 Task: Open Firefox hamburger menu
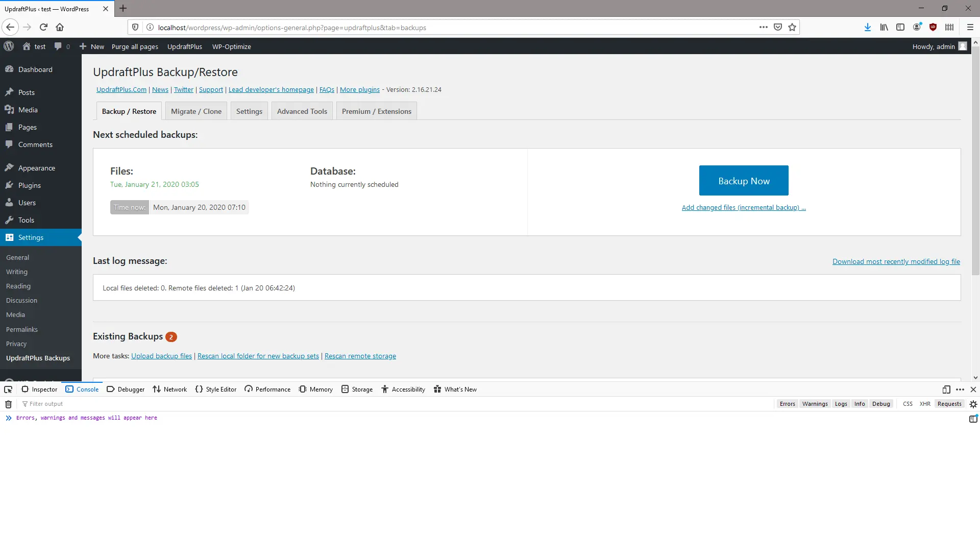(x=970, y=27)
